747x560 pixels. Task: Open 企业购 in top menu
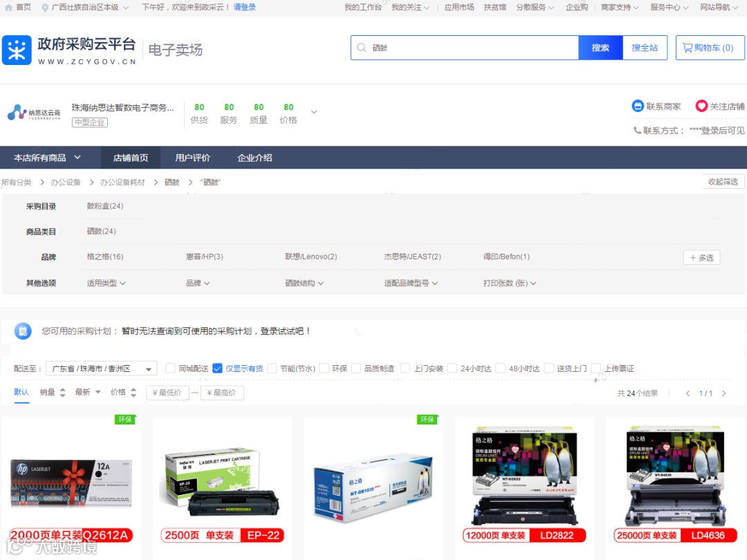(576, 8)
